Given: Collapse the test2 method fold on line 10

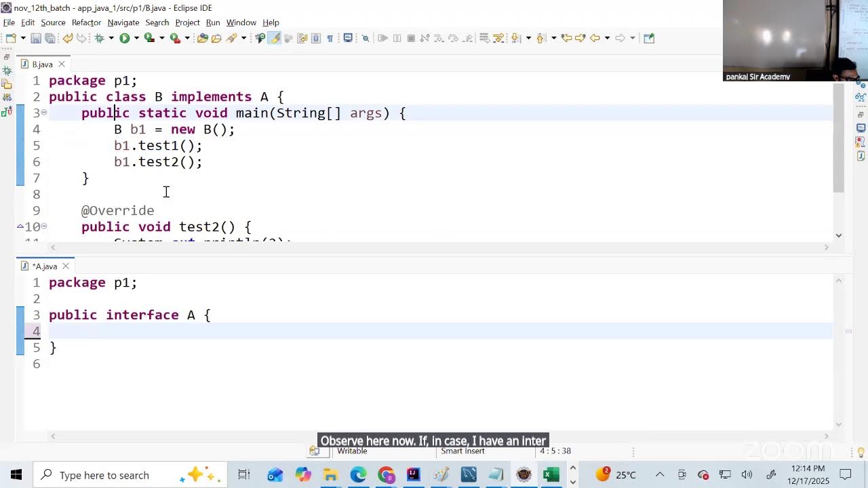Looking at the screenshot, I should 44,227.
